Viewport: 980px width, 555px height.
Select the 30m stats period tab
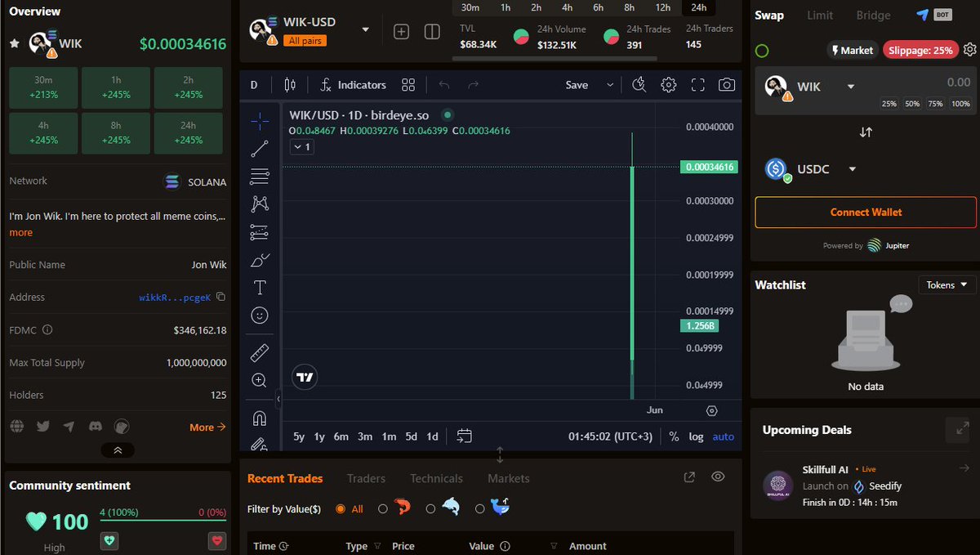[x=470, y=7]
